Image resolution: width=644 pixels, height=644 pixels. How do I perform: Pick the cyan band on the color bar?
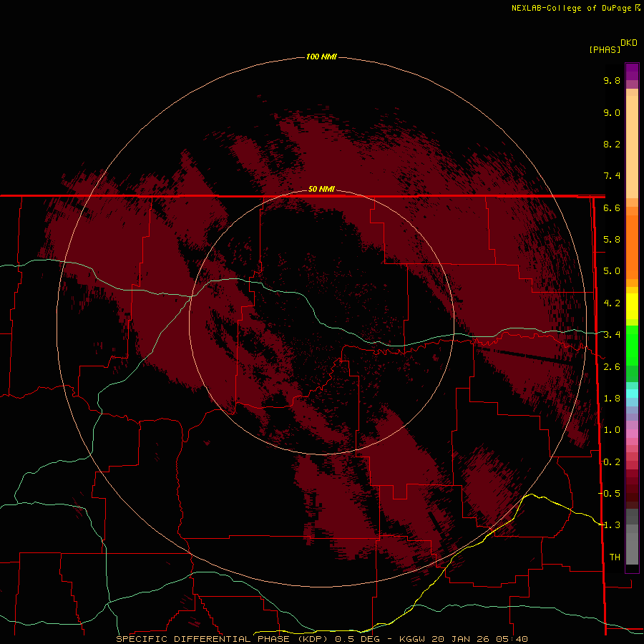[x=632, y=394]
